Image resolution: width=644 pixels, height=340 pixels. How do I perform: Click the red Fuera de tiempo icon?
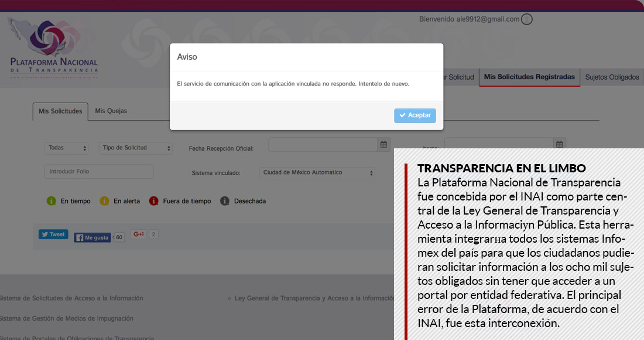click(x=153, y=201)
